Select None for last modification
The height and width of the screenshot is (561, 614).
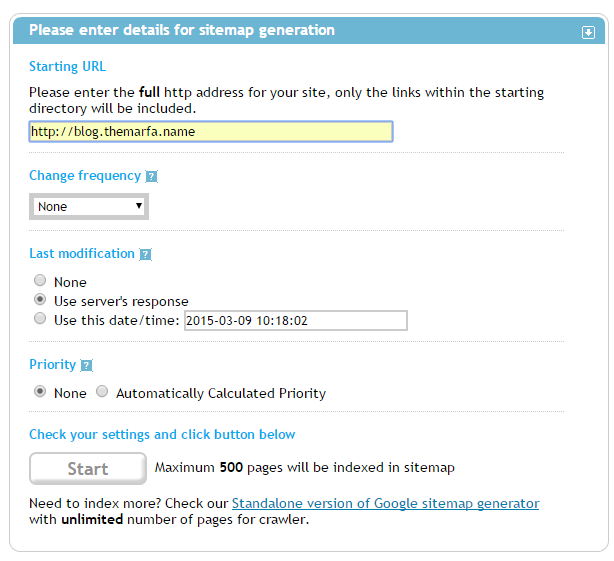[40, 280]
